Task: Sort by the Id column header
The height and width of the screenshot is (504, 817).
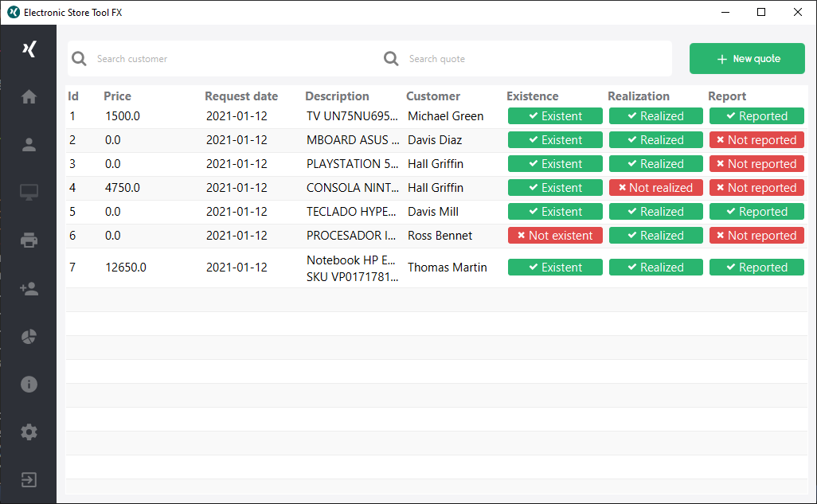Action: pyautogui.click(x=73, y=96)
